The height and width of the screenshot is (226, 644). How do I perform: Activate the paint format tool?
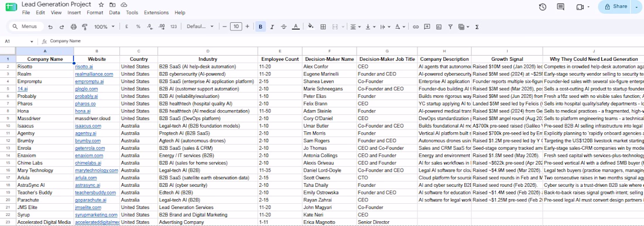[x=85, y=27]
